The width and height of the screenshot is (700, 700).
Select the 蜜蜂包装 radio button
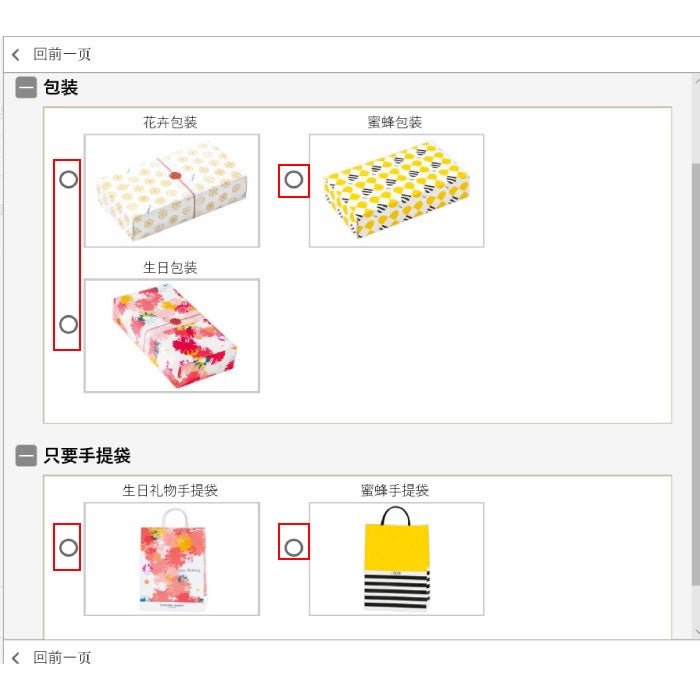(x=293, y=179)
